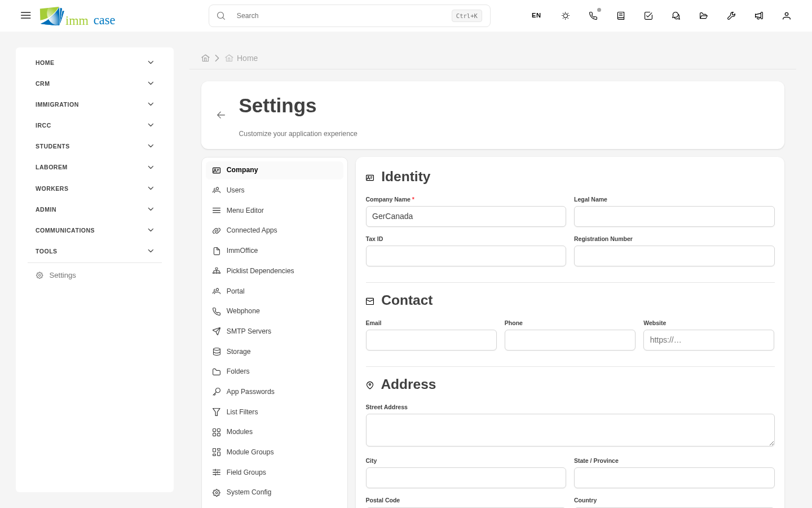Open Settings in the left sidebar
This screenshot has height=508, width=812.
pyautogui.click(x=95, y=275)
